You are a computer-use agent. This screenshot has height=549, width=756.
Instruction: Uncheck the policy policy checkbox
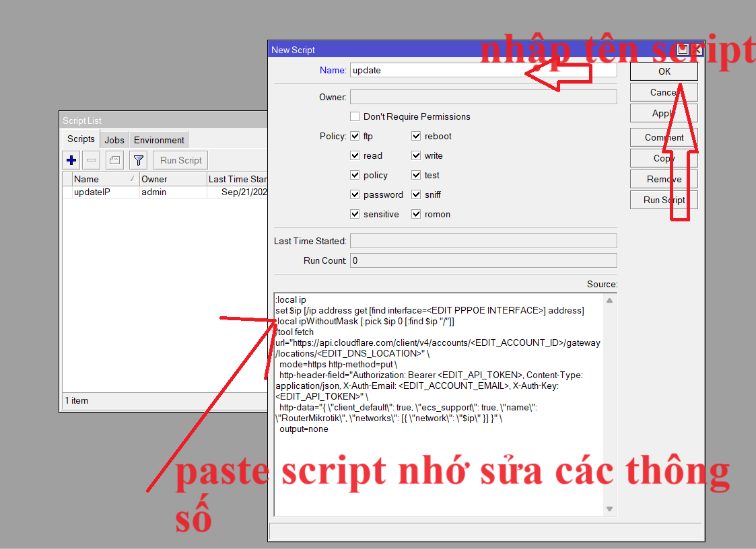click(355, 175)
